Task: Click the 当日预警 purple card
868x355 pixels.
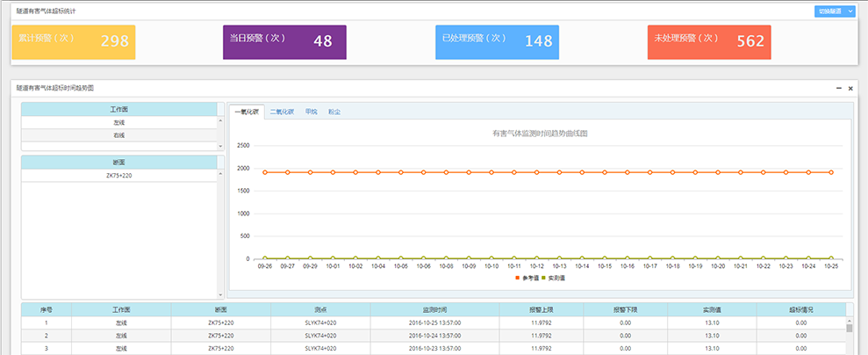Action: [285, 41]
